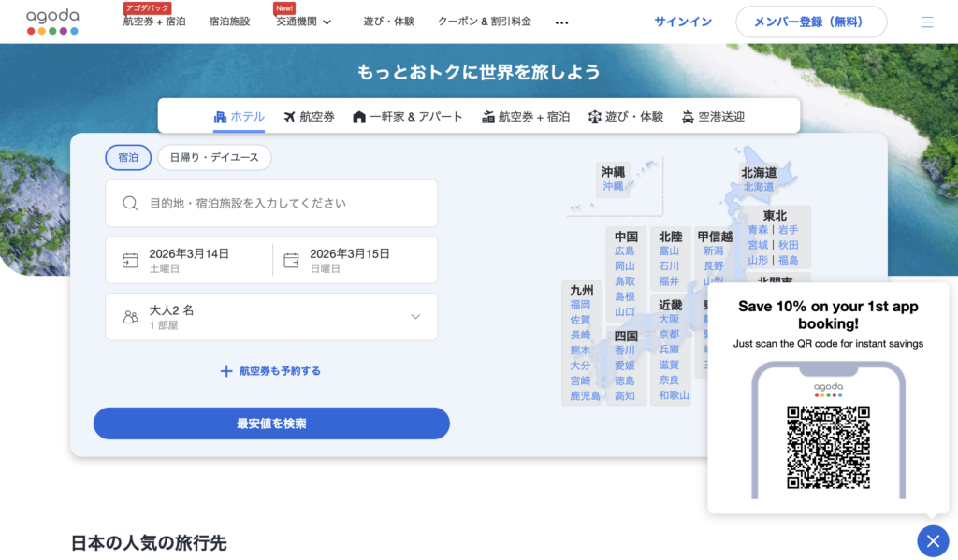Select the 宿泊 overnight stay option
This screenshot has height=560, width=958.
click(128, 158)
